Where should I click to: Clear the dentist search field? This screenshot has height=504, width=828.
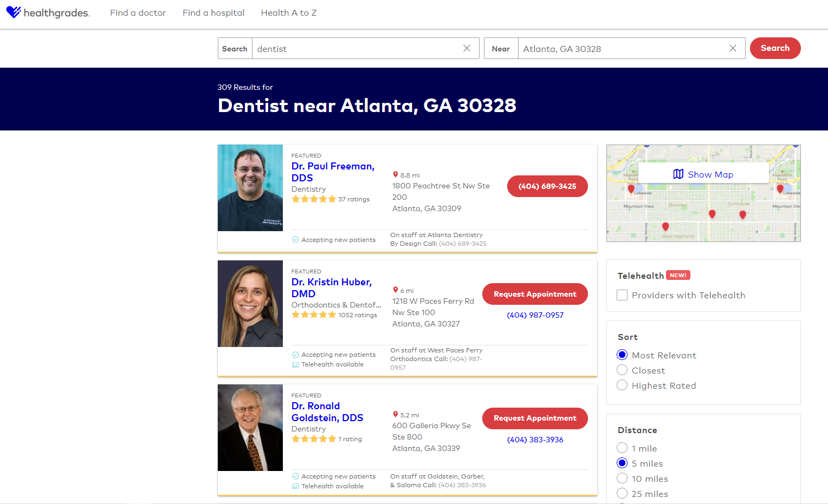tap(467, 48)
